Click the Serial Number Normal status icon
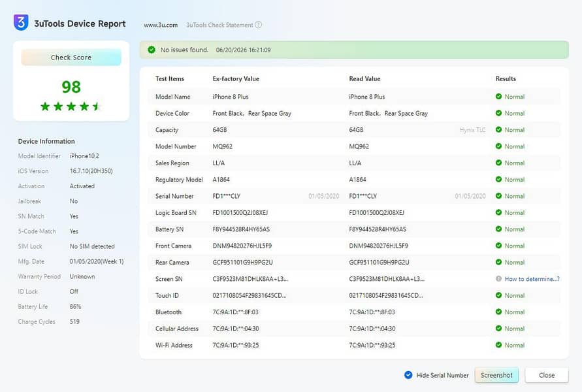Image resolution: width=582 pixels, height=392 pixels. click(x=498, y=196)
